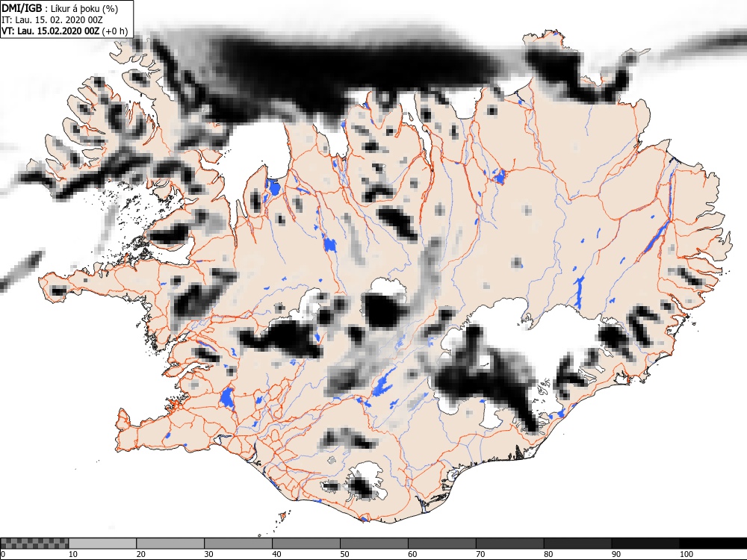Click the 70–80 dark legend swatch
The height and width of the screenshot is (560, 747).
pos(509,544)
